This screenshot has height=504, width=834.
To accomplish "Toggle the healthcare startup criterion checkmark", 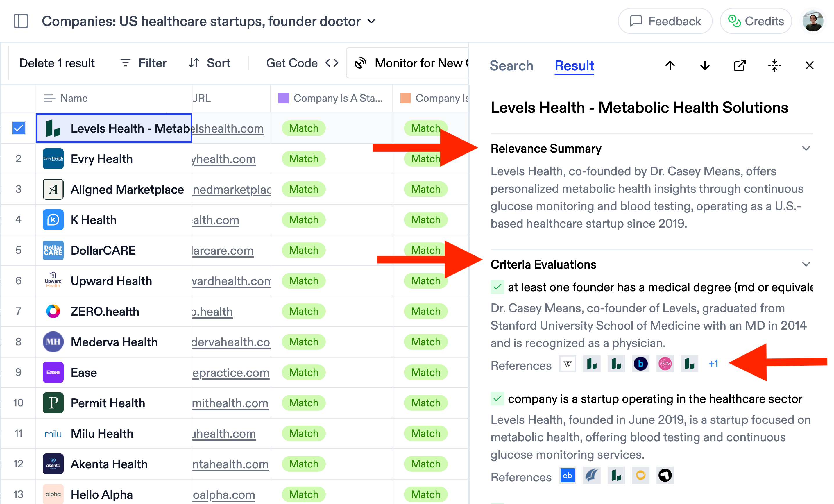I will (x=497, y=399).
